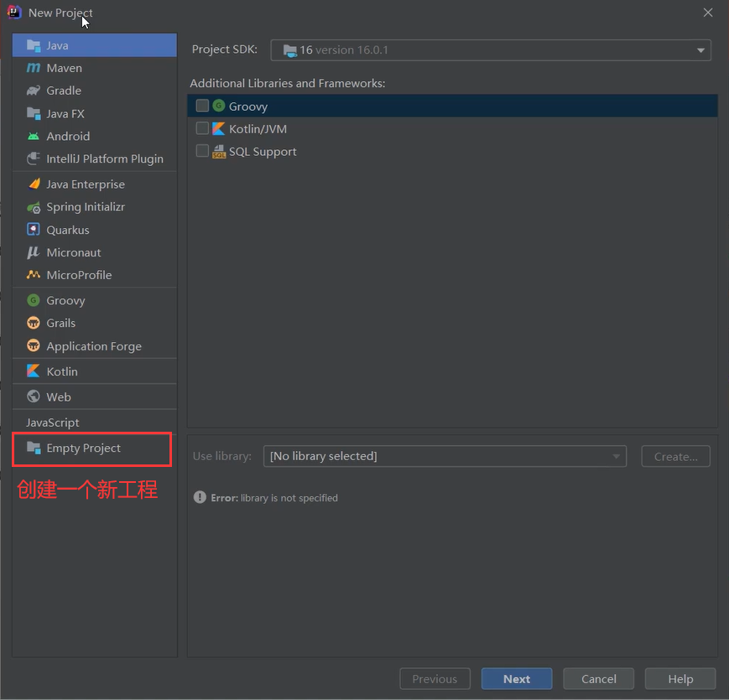Choose Java FX in the project list
Image resolution: width=729 pixels, height=700 pixels.
95,113
